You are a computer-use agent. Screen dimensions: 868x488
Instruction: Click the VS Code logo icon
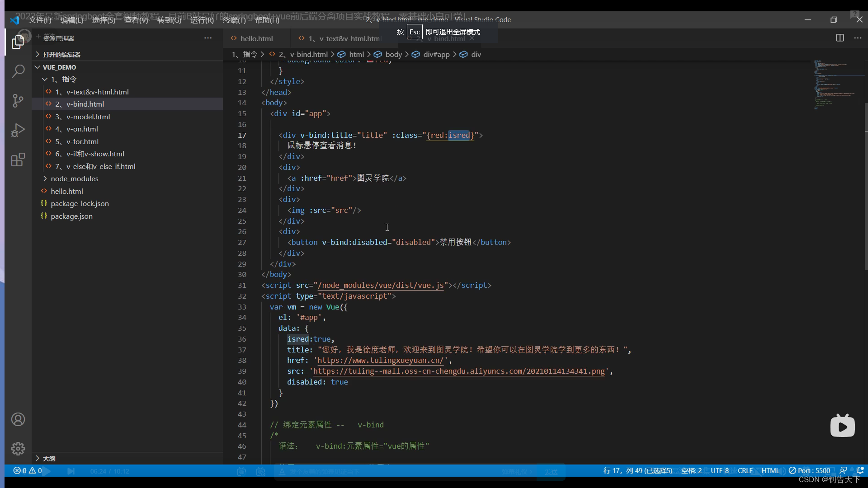[x=14, y=20]
